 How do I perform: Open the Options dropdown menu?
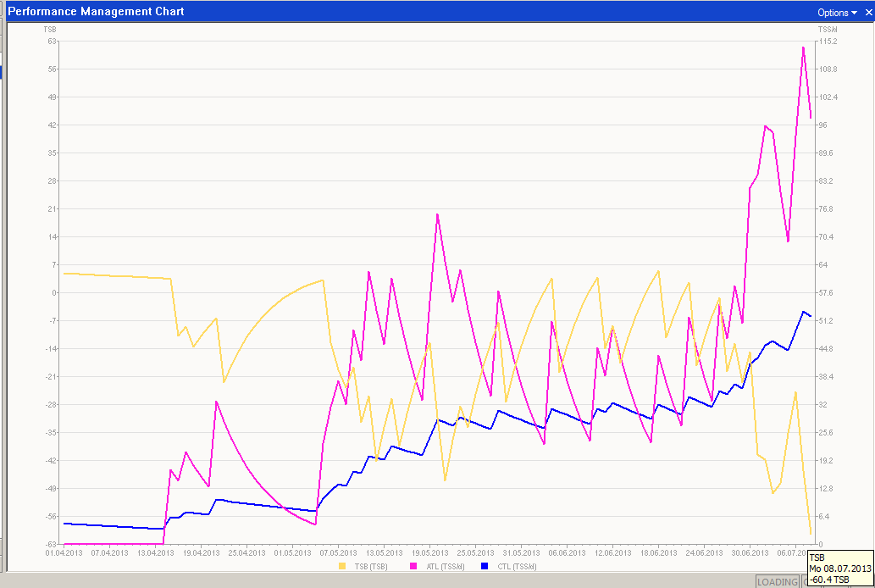click(x=837, y=13)
